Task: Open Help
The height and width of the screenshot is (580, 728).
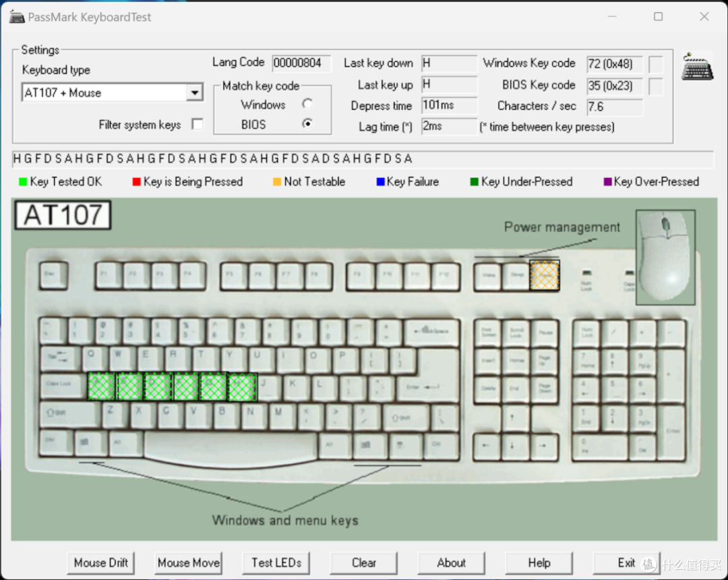Action: click(539, 562)
